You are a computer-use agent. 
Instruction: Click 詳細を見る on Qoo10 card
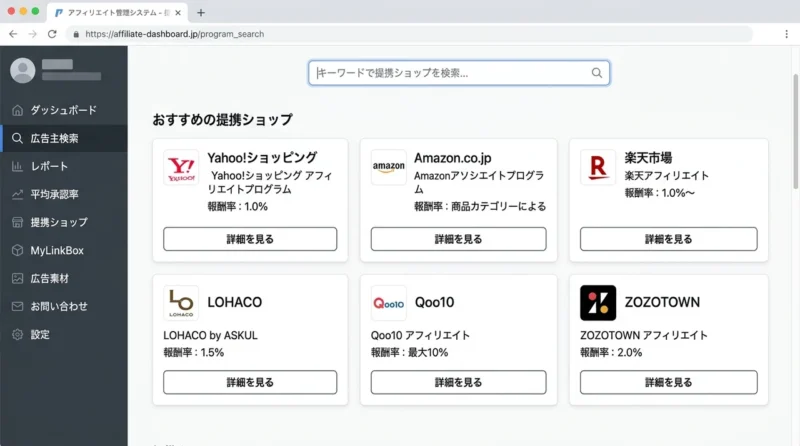point(458,382)
